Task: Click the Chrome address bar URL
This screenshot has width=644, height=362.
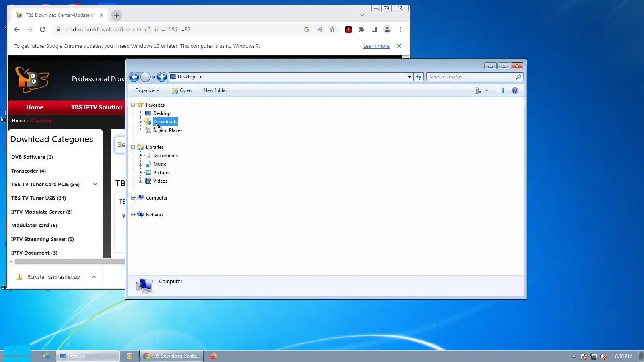Action: (x=128, y=29)
